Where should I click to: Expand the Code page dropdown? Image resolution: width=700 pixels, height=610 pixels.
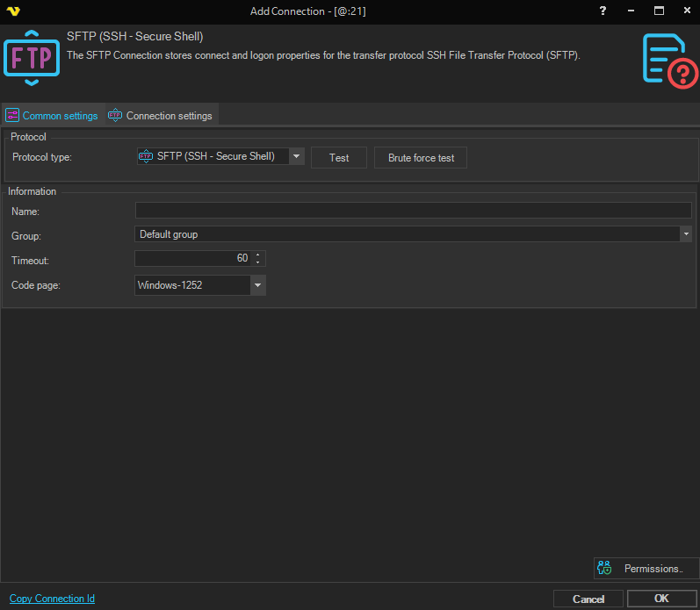pos(257,285)
